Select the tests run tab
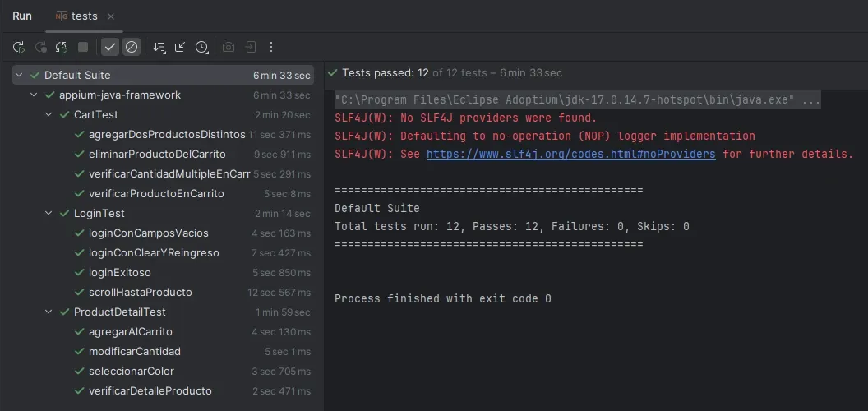The image size is (868, 411). coord(84,16)
